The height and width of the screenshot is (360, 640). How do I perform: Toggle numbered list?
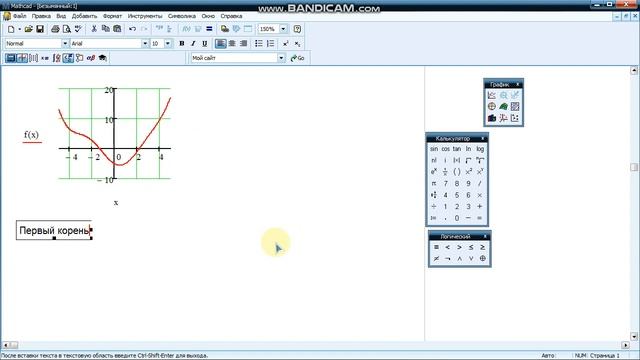pos(270,43)
